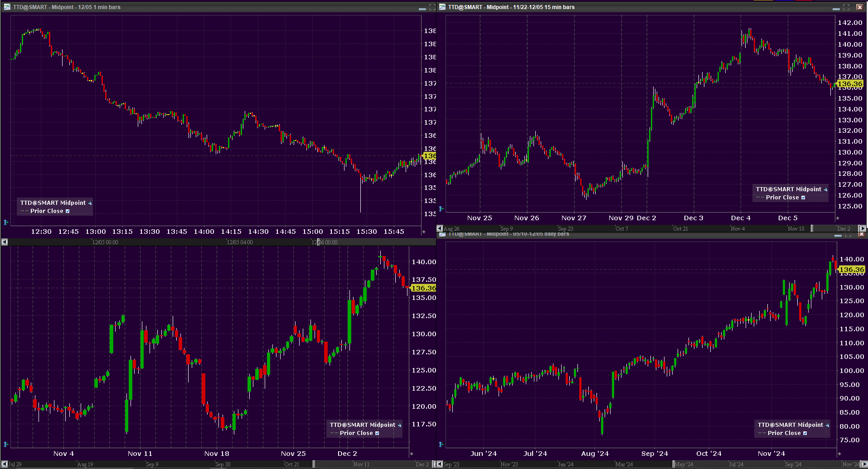Click time range slider handle under daily bars chart
This screenshot has width=868, height=469.
coord(674,464)
